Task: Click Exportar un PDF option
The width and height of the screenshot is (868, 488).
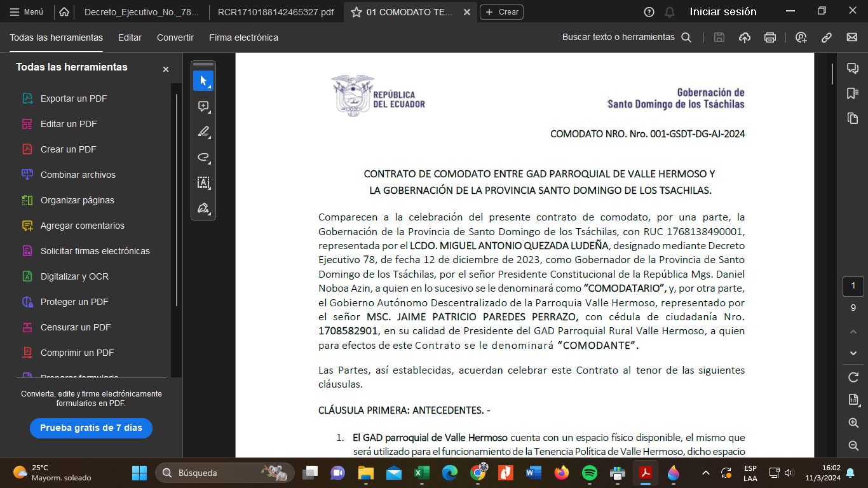Action: [74, 98]
